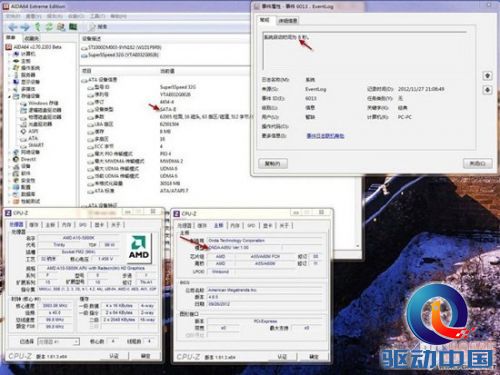Image resolution: width=500 pixels, height=375 pixels.
Task: Click the up arrow button in event dialog
Action: pos(487,76)
